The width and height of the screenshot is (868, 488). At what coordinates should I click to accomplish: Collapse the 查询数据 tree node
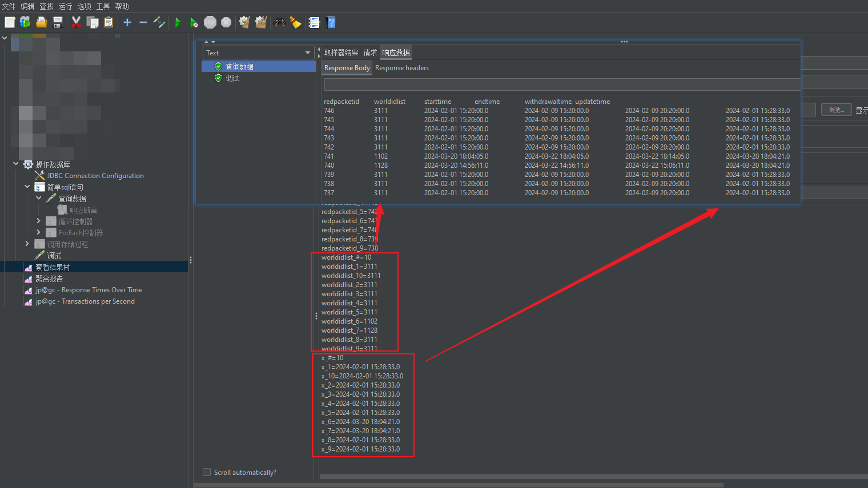point(39,198)
